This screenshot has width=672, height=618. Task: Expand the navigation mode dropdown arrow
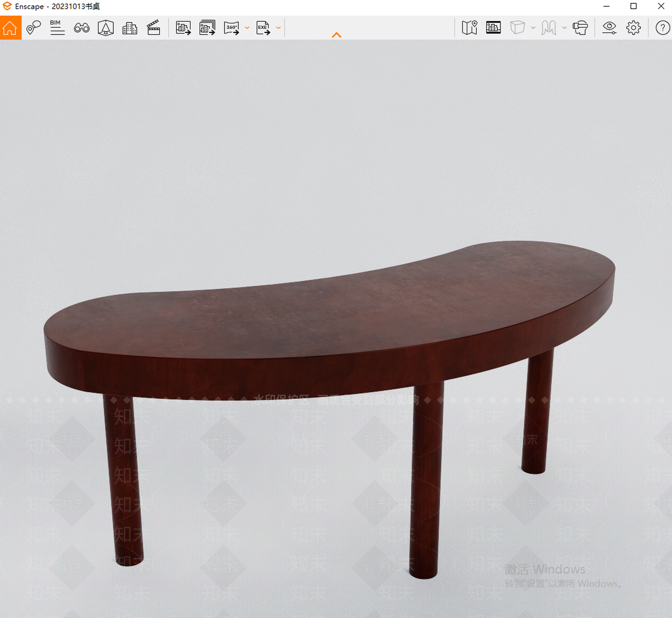pos(564,28)
